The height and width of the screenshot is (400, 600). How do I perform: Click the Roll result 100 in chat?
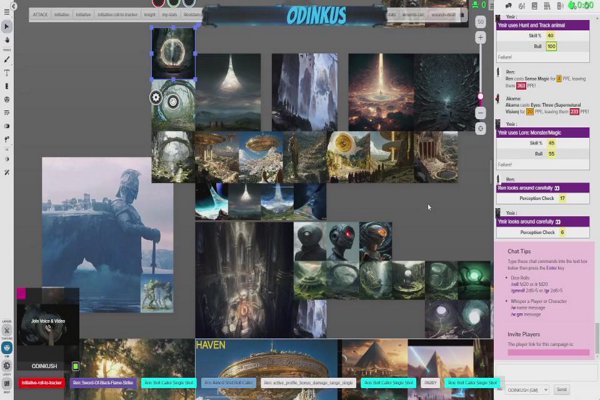[x=551, y=46]
